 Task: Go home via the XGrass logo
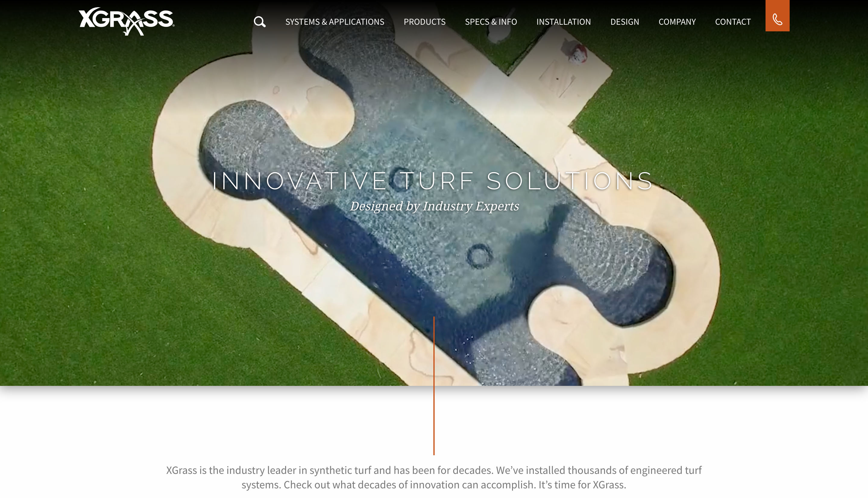(127, 21)
